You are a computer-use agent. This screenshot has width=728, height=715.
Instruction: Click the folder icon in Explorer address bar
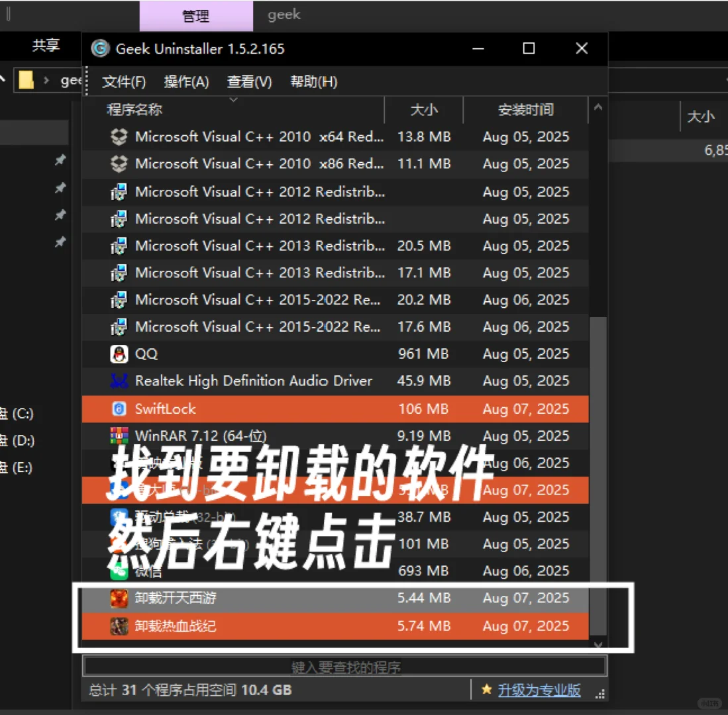pyautogui.click(x=26, y=80)
